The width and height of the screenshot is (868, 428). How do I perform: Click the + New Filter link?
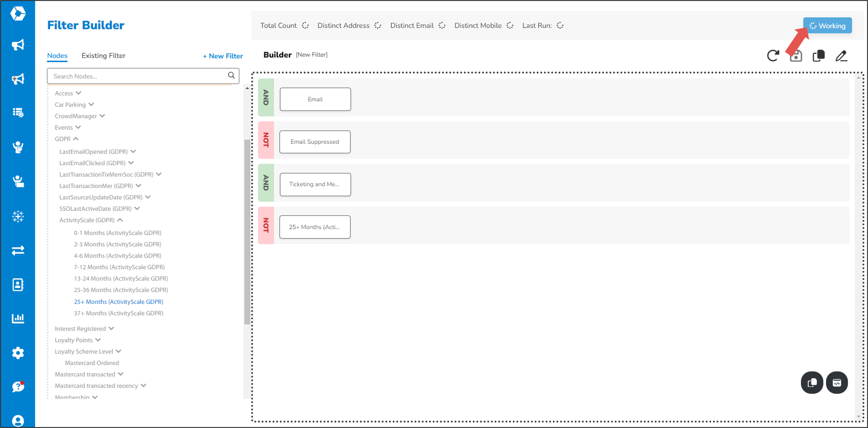[x=223, y=56]
